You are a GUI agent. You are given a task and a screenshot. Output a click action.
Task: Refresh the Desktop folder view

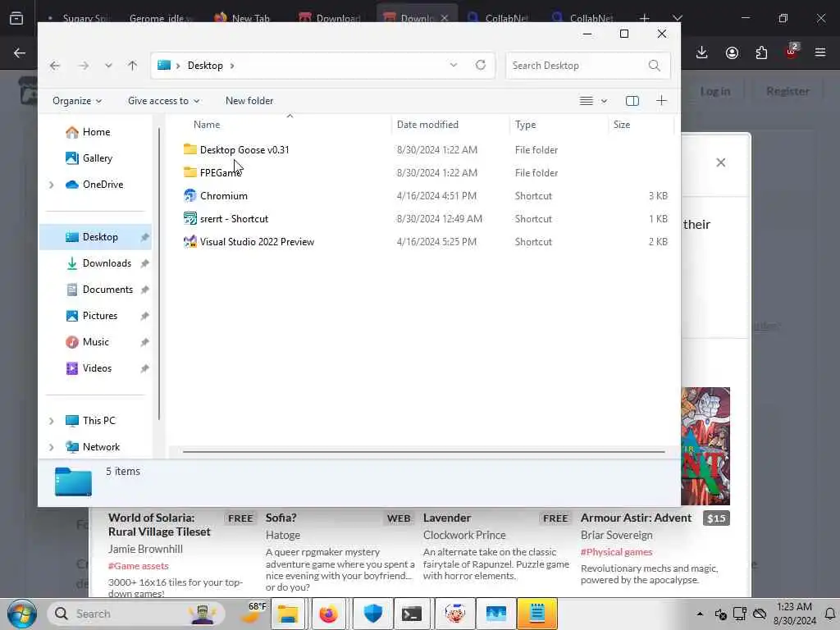pos(481,65)
